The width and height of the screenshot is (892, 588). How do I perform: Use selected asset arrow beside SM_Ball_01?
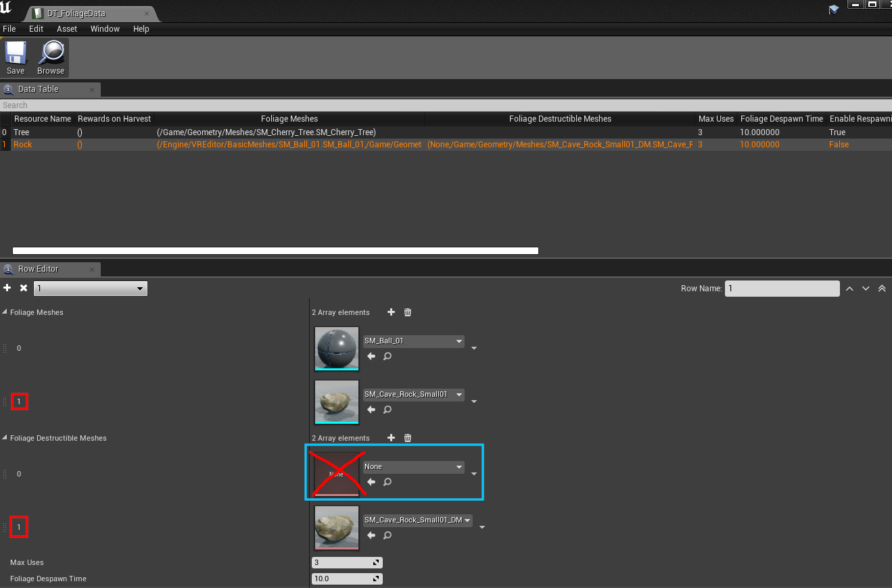371,356
